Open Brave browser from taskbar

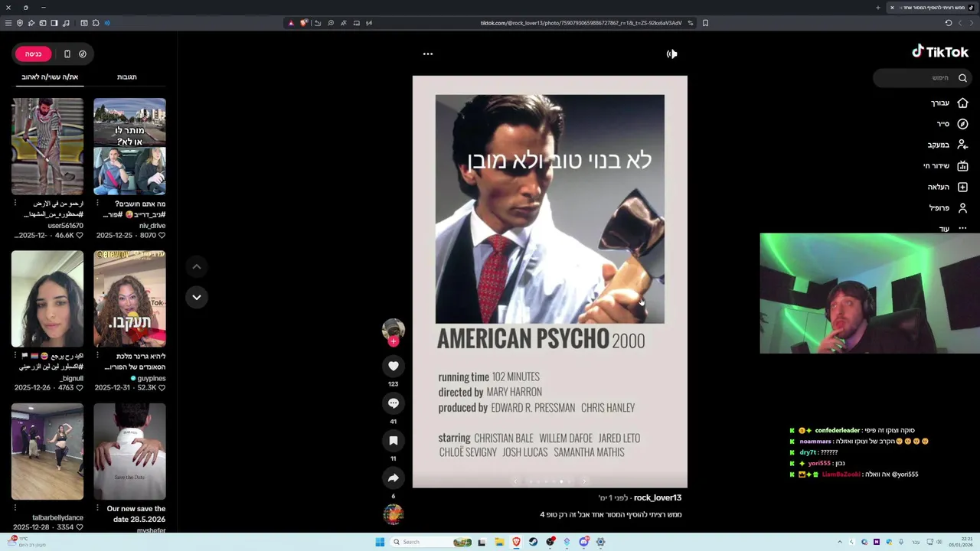tap(516, 542)
